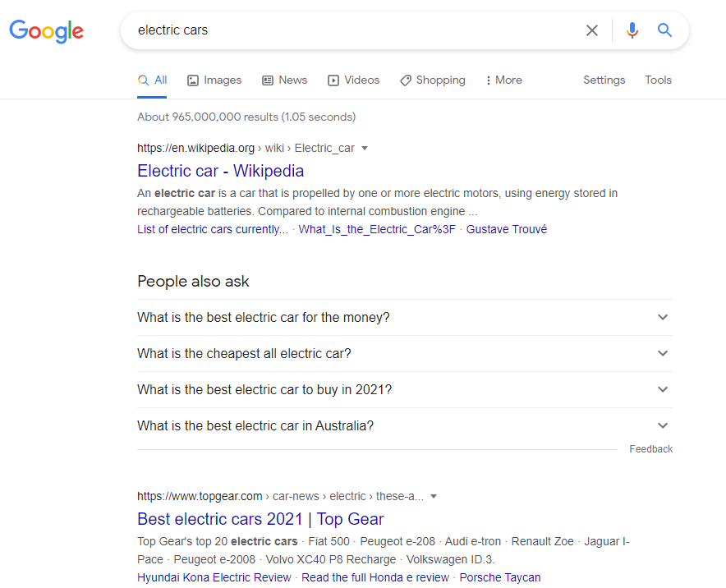Open the dropdown arrow next to the Wikipedia URL
The image size is (726, 588).
coord(364,149)
